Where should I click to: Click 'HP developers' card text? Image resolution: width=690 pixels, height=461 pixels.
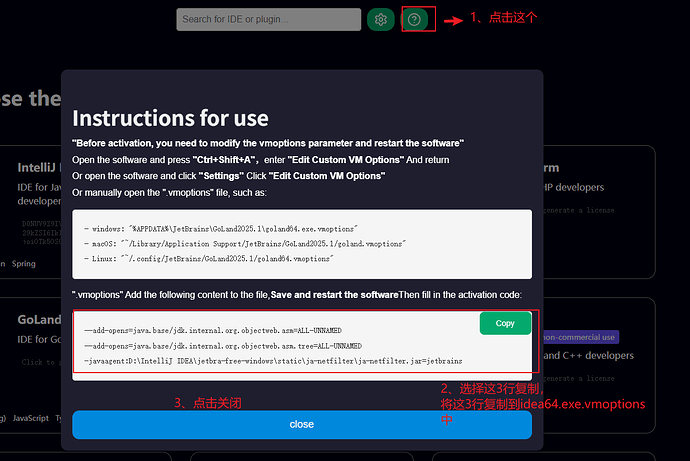(x=573, y=187)
